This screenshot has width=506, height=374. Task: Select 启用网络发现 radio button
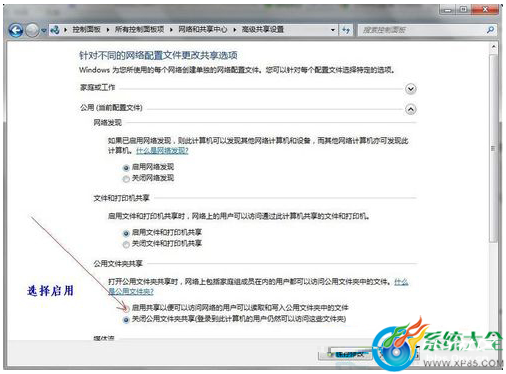[126, 168]
